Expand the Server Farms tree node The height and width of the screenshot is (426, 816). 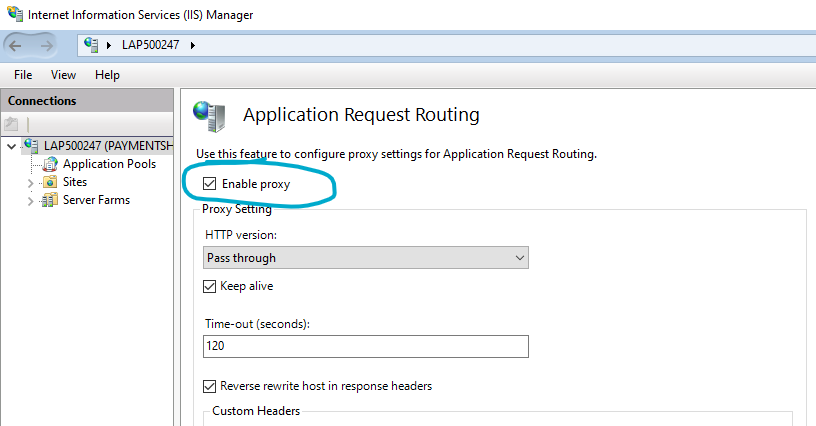click(x=30, y=201)
